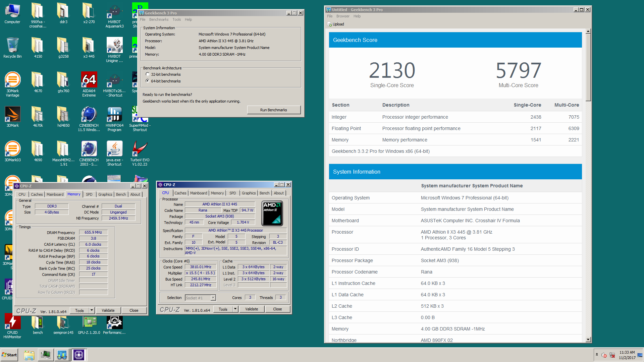Click the Start button
Screen dimensions: 644x362
pyautogui.click(x=9, y=355)
